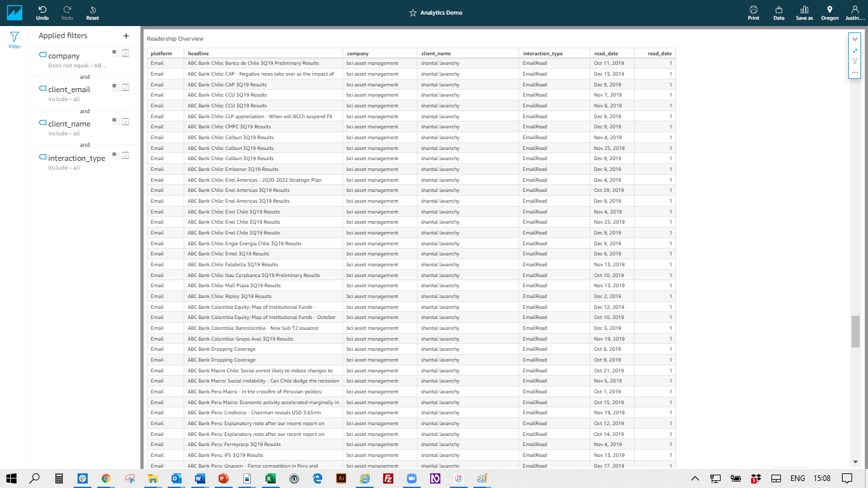Disable the company filter checkbox
The image size is (868, 488).
pos(126,53)
